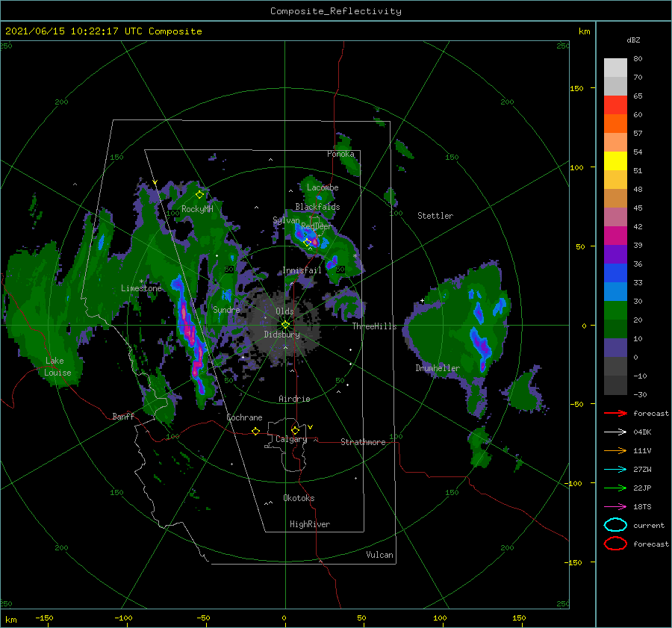Click the RedDeer city label

pyautogui.click(x=317, y=226)
